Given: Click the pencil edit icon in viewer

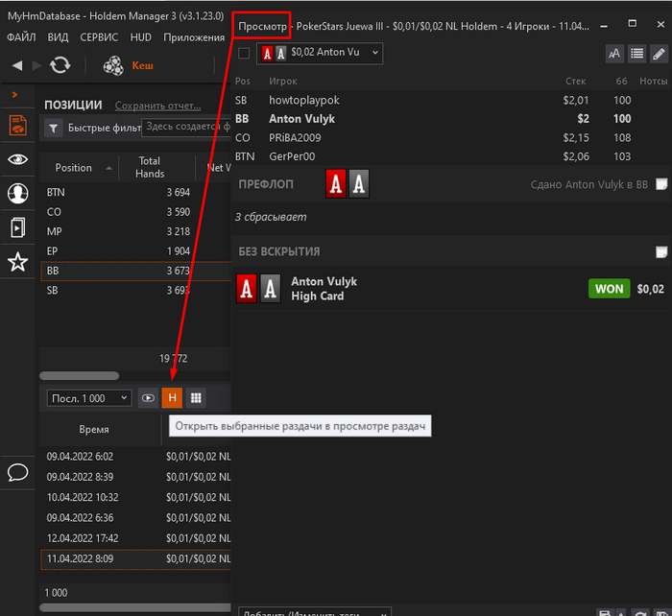Looking at the screenshot, I should (x=660, y=54).
